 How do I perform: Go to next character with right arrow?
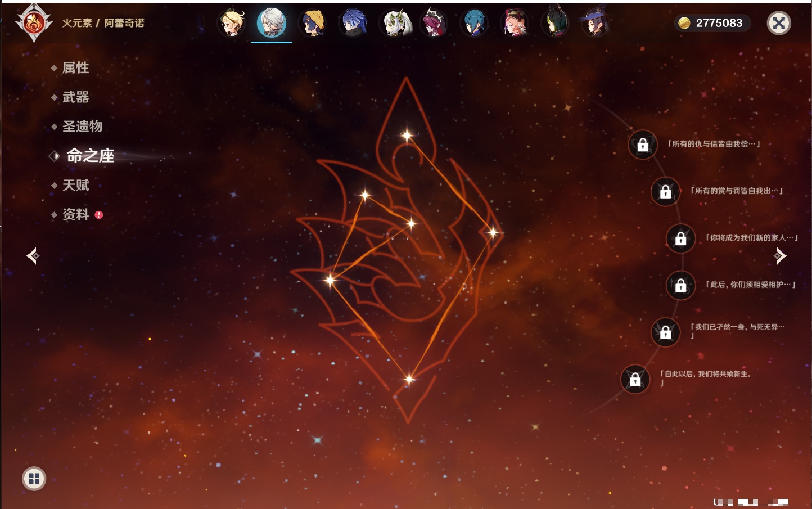coord(780,256)
